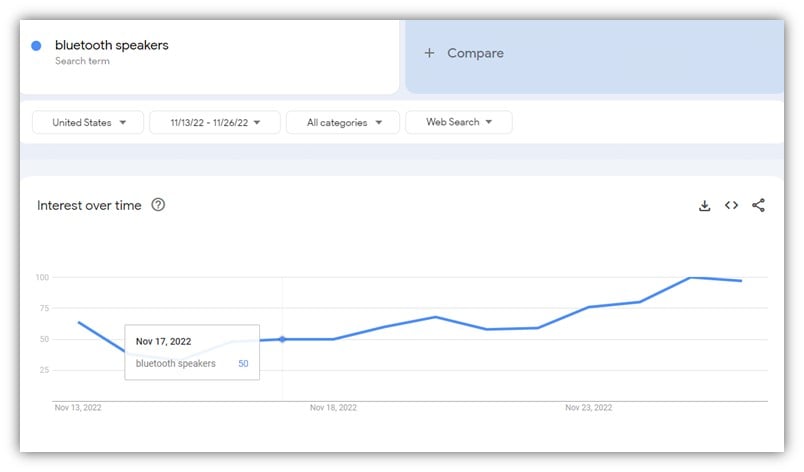Click the blue dot beside bluetooth speakers
The image size is (804, 472).
tap(37, 46)
